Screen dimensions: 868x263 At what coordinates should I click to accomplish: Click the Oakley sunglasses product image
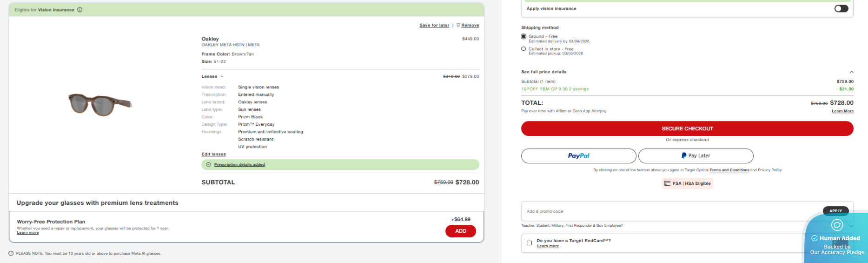click(100, 104)
